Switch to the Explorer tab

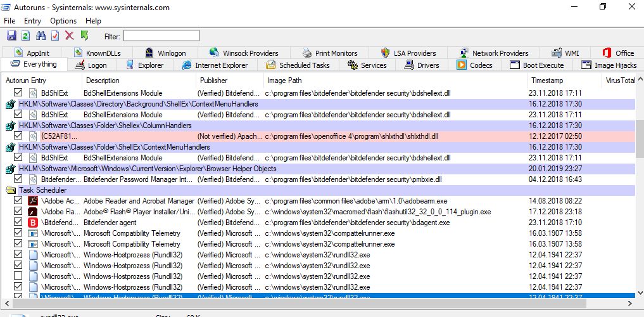pyautogui.click(x=145, y=65)
